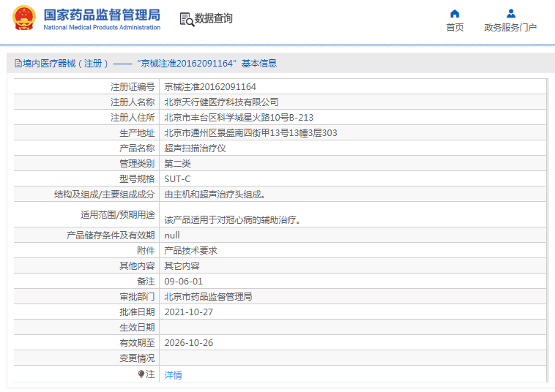Click the 其它内容 value
555x392 pixels.
point(182,266)
